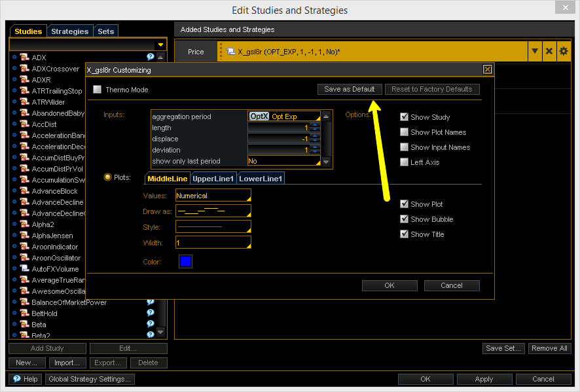Click the help icon next to BeltHold
Viewport: 580px width, 392px height.
point(150,313)
